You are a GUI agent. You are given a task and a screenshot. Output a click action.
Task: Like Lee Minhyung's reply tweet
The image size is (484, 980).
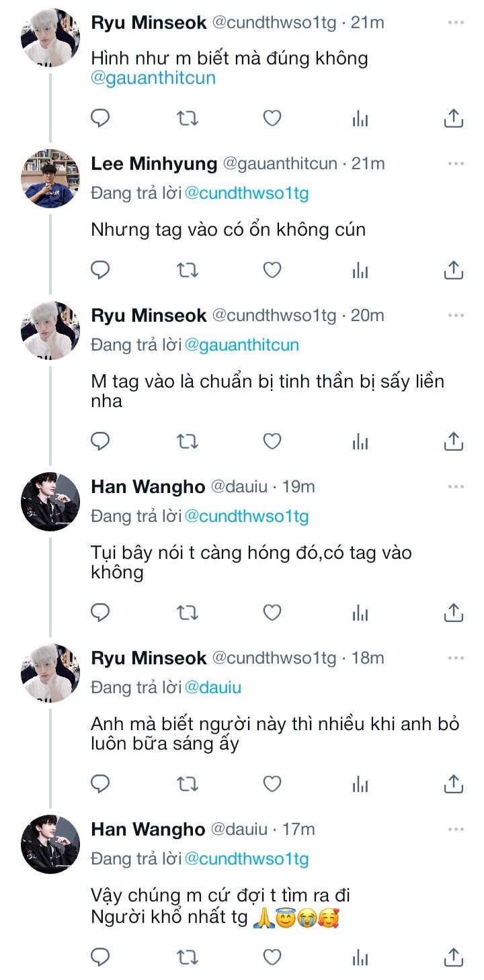coord(272,270)
